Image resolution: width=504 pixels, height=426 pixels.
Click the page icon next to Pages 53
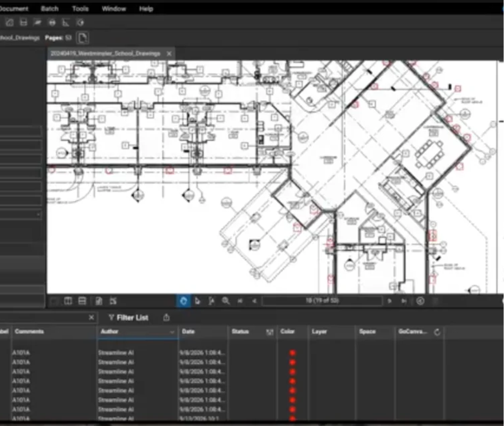point(82,38)
